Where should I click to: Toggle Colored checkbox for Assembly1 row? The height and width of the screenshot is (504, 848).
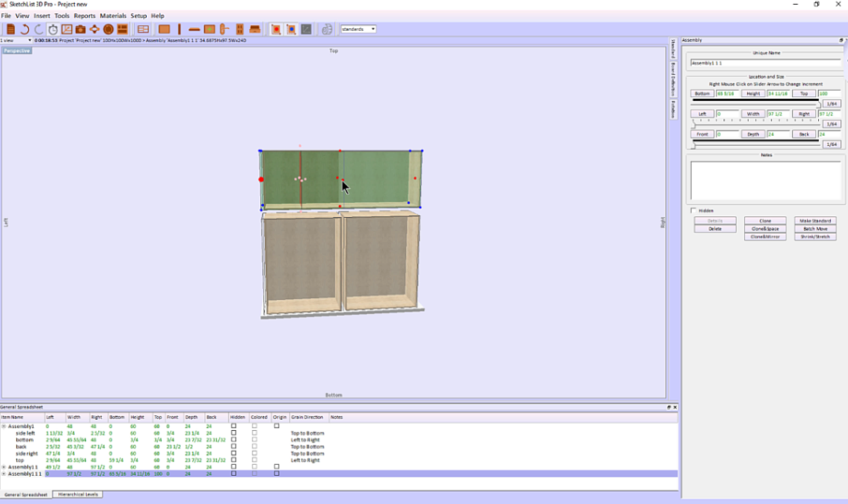[255, 425]
